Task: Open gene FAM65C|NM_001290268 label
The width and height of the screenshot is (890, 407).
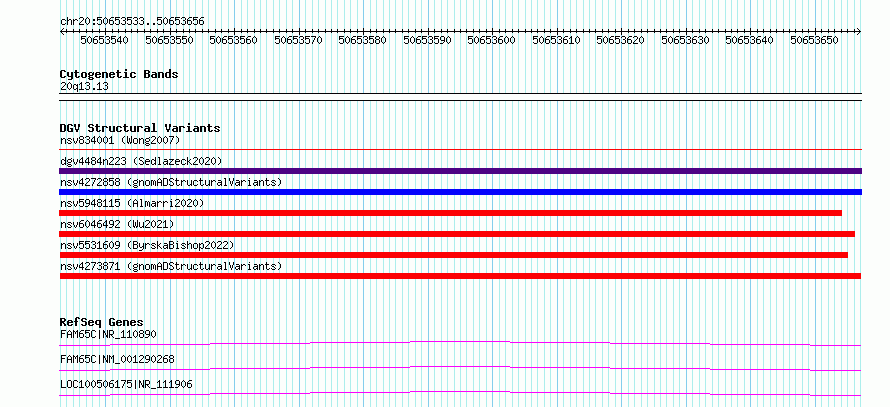Action: tap(117, 359)
